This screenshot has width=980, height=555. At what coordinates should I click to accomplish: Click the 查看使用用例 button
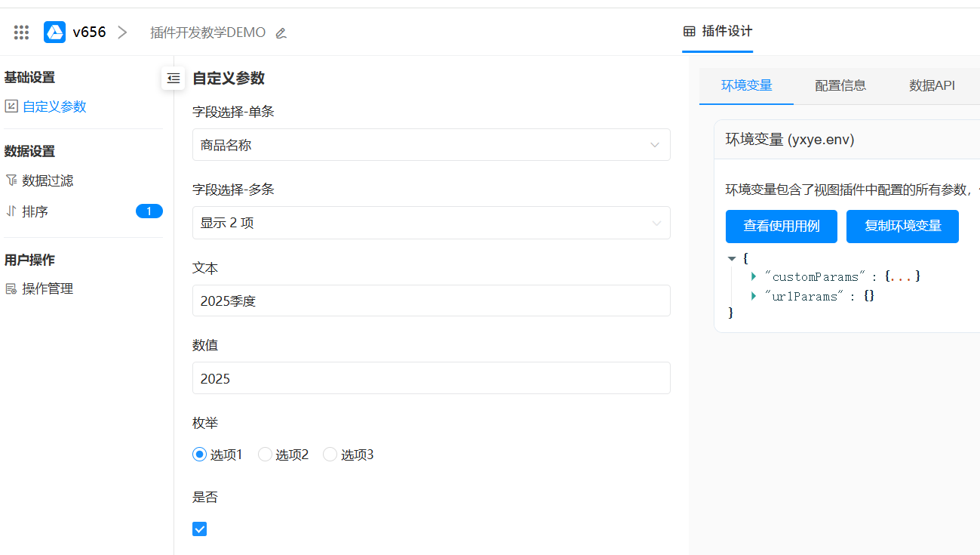coord(781,227)
